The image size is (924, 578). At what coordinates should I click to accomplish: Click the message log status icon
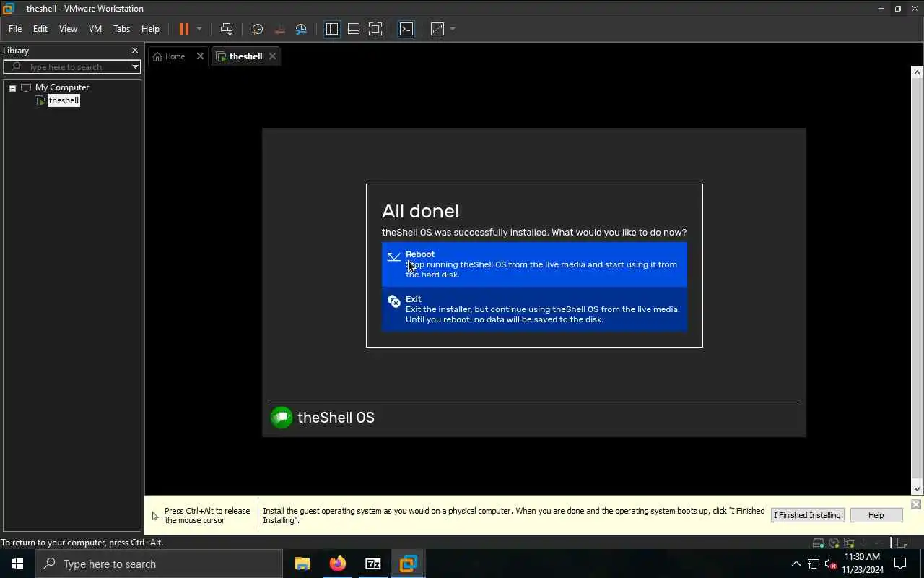coord(901,543)
